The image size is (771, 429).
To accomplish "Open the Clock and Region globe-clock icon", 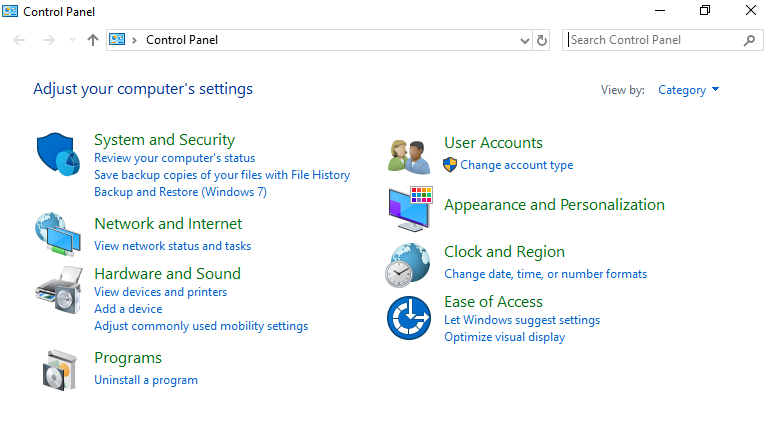I will click(x=408, y=265).
